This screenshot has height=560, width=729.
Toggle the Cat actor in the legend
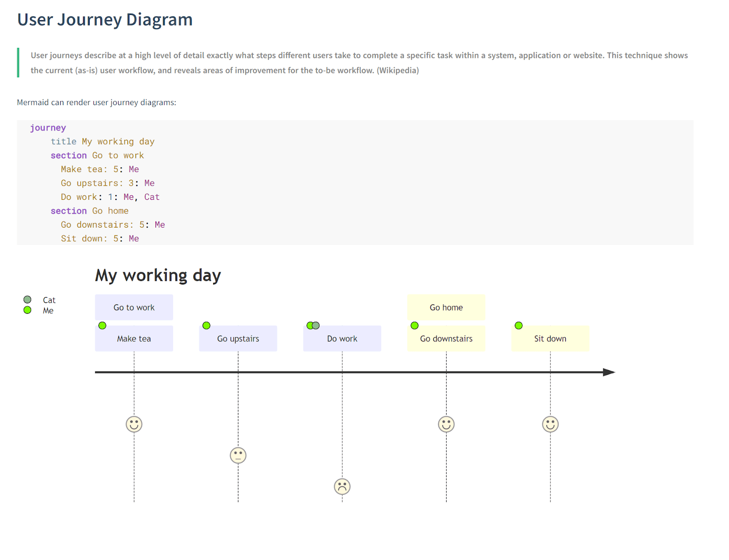click(x=27, y=299)
